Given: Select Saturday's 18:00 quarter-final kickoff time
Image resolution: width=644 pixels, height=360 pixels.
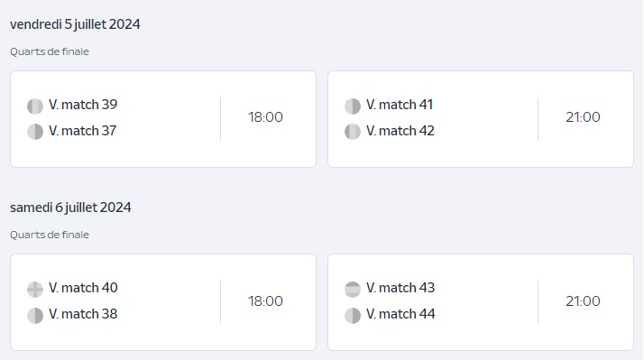Looking at the screenshot, I should [x=265, y=301].
